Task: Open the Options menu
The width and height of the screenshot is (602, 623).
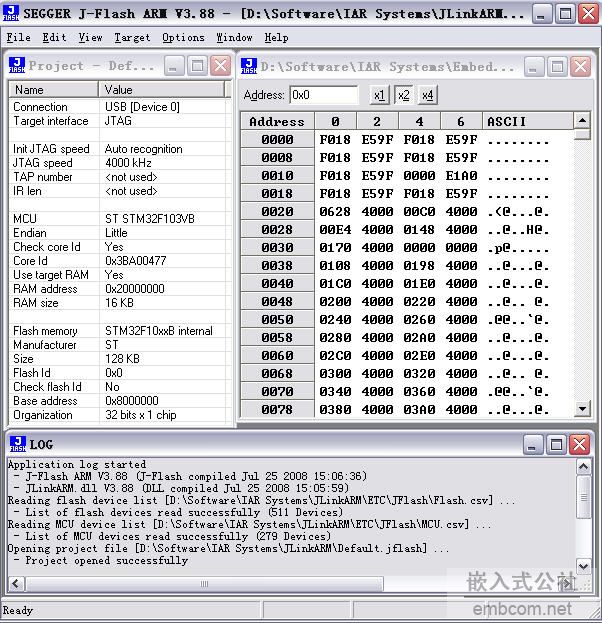Action: click(183, 37)
